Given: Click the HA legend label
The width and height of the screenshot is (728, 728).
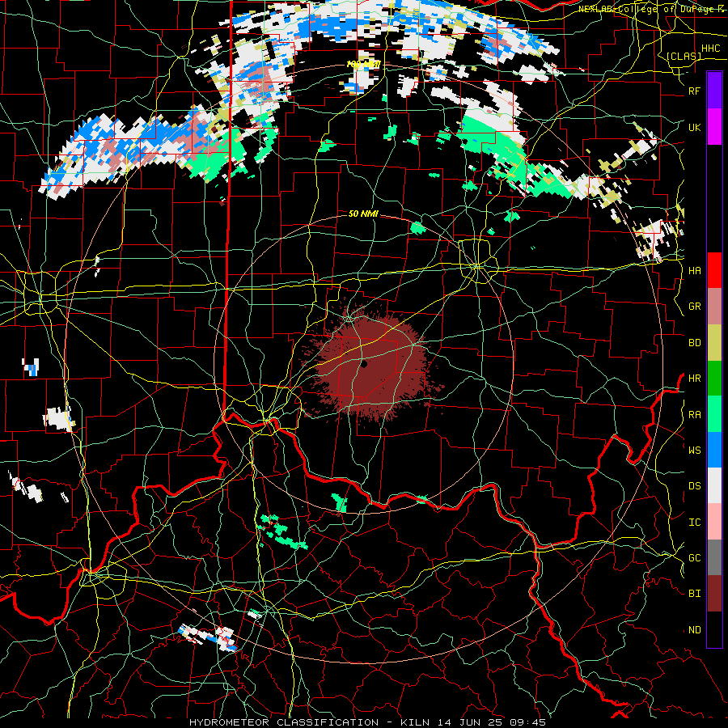Looking at the screenshot, I should click(694, 270).
